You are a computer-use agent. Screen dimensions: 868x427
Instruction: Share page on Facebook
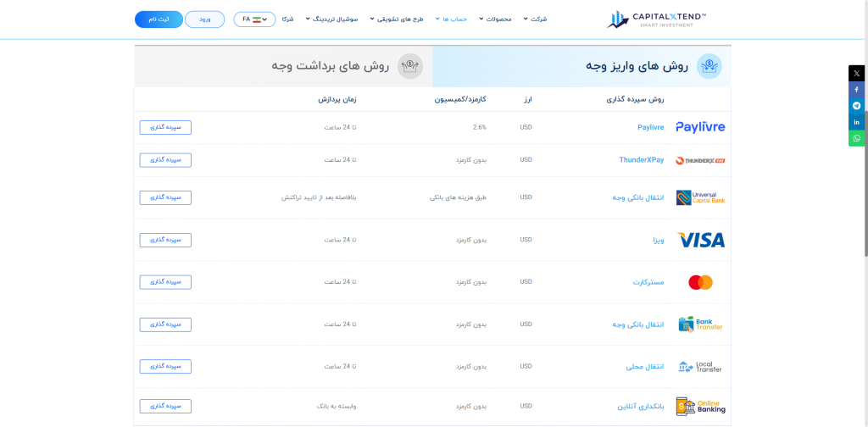point(856,90)
